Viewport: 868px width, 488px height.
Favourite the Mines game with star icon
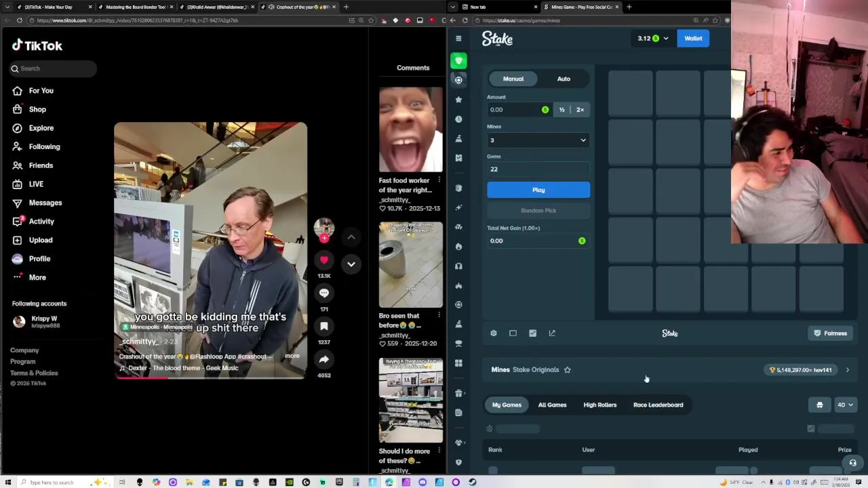[568, 370]
